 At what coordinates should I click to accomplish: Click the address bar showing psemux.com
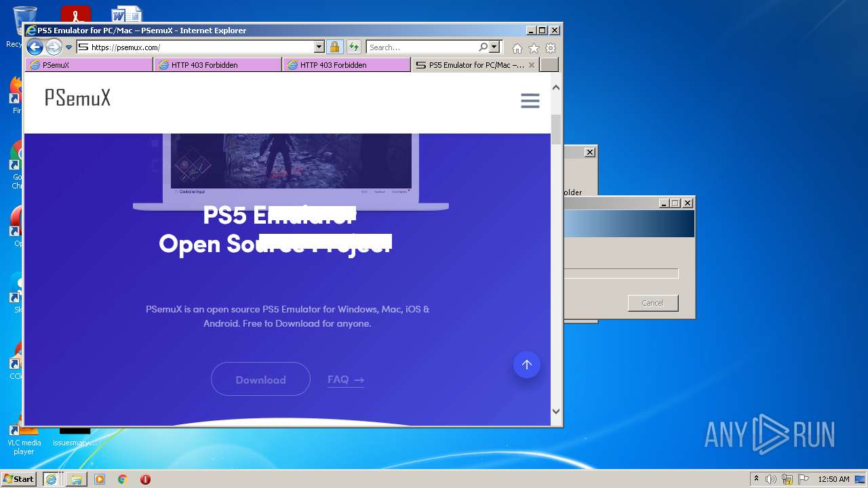pos(195,47)
